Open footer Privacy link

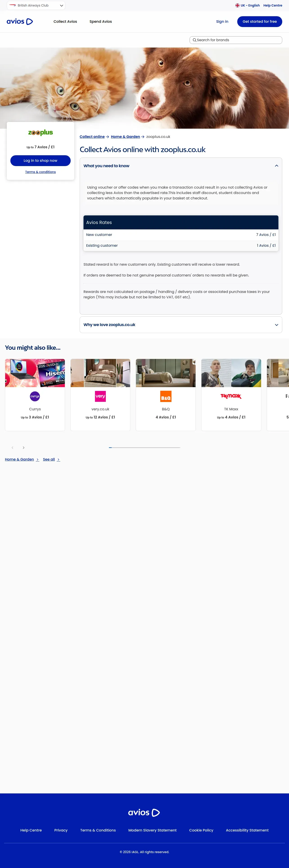pos(61,830)
